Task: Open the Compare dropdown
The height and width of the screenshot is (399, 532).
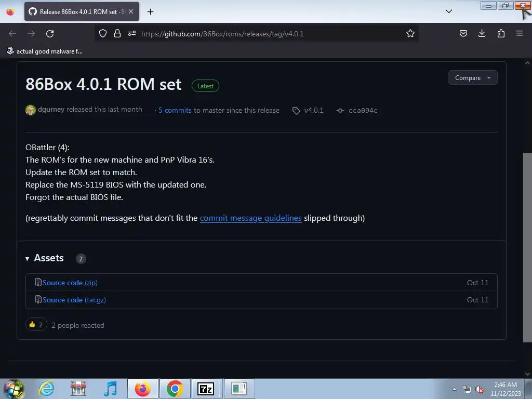Action: coord(473,78)
